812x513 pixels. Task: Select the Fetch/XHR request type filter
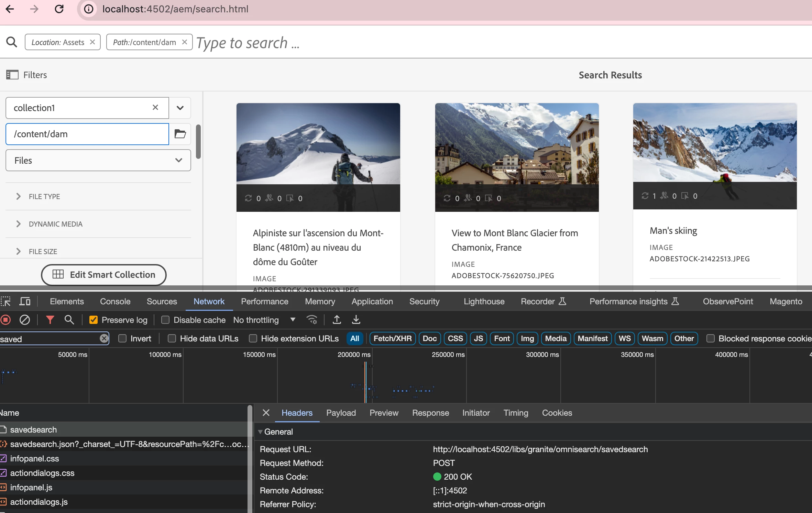(392, 338)
